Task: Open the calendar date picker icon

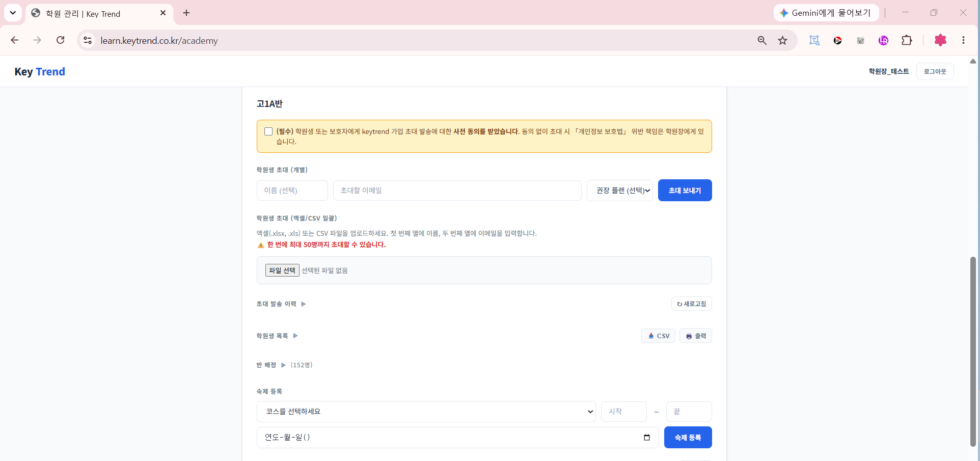Action: click(647, 438)
